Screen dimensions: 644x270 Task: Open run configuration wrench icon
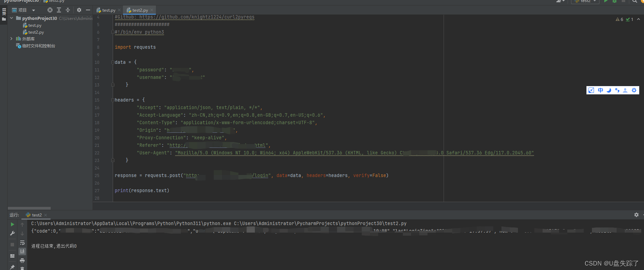click(12, 233)
